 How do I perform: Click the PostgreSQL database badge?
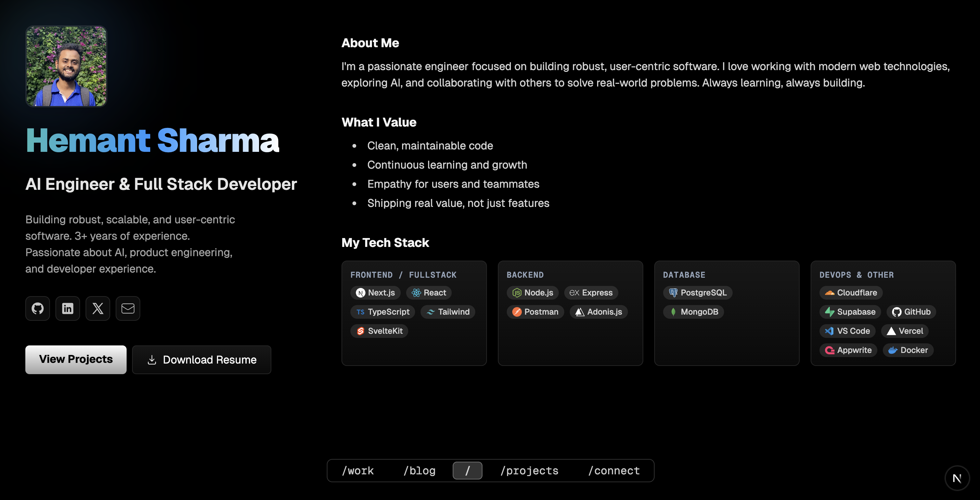pos(697,292)
